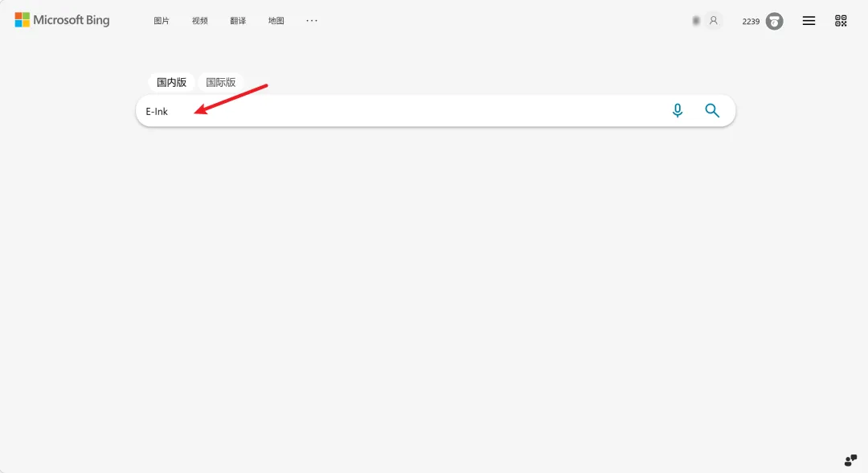Go to 地图 maps page

tap(276, 21)
